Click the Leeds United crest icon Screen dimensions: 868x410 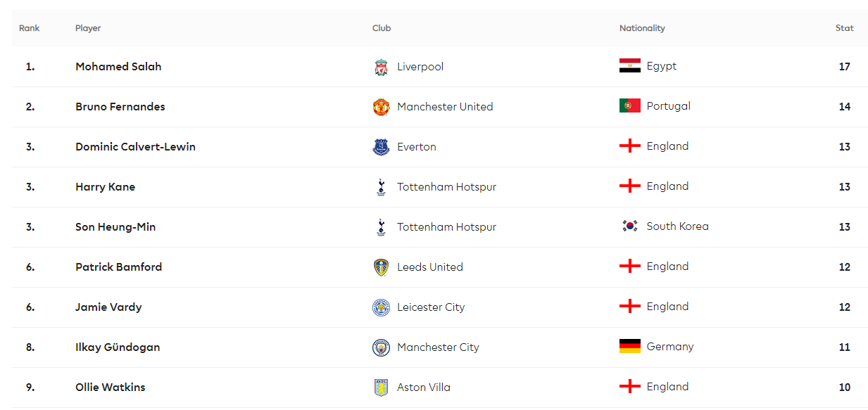coord(381,267)
